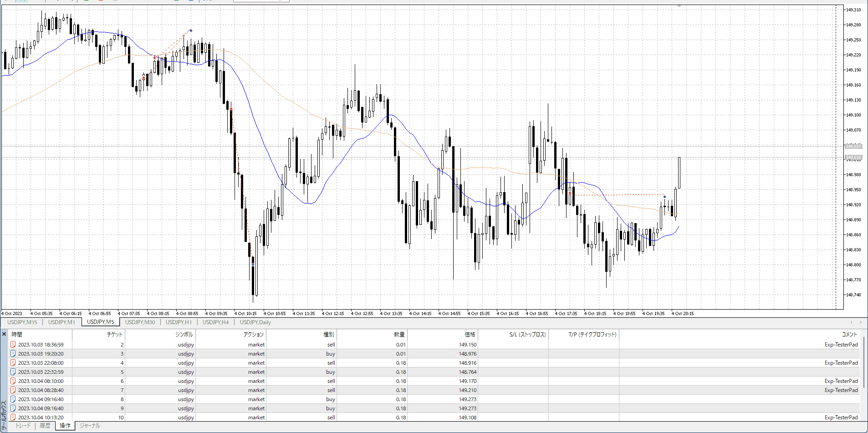Sort operations by 時間 column header
Viewport: 868px width, 433px height.
point(17,334)
